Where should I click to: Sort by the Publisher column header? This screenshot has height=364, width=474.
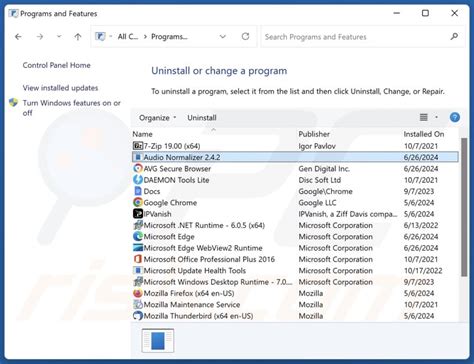pyautogui.click(x=314, y=134)
